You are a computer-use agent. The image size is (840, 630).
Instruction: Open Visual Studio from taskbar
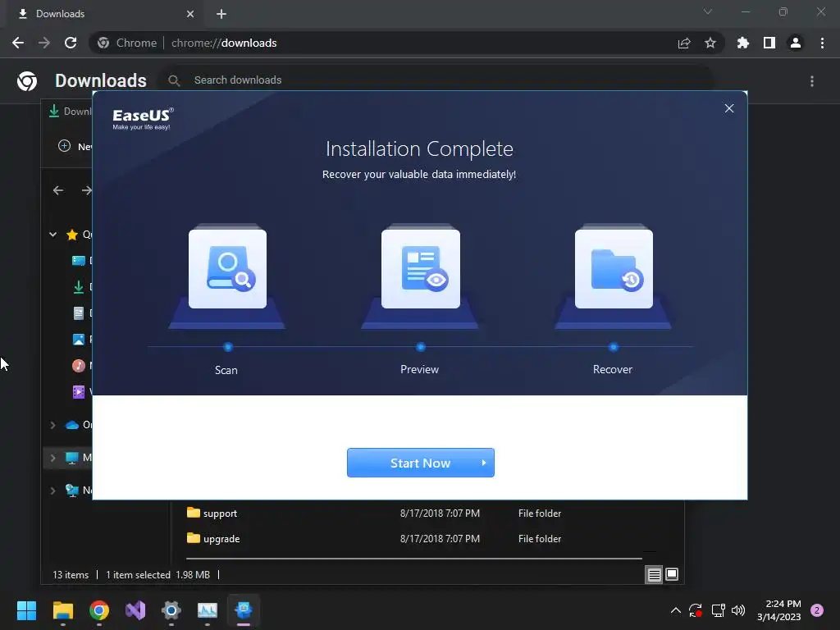click(x=135, y=610)
